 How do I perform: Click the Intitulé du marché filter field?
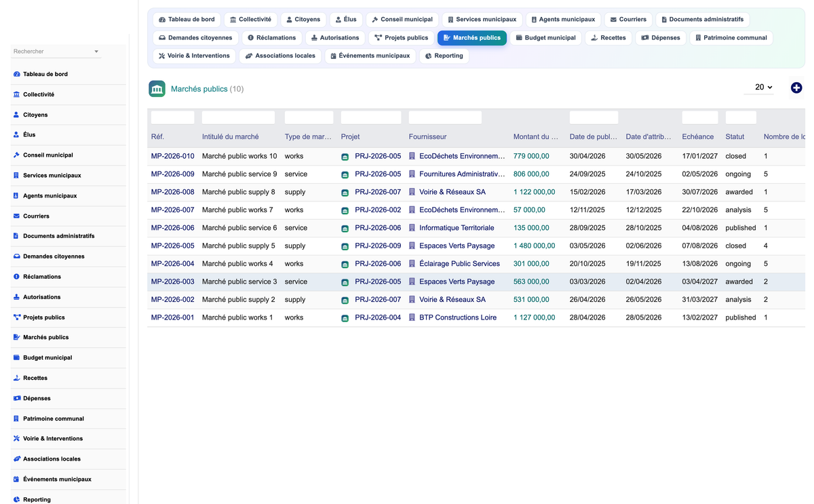[238, 117]
